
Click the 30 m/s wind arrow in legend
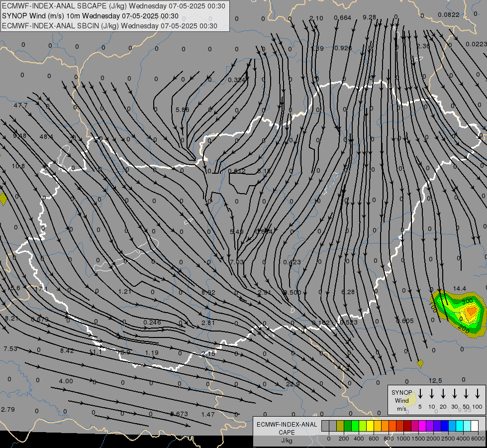(455, 394)
